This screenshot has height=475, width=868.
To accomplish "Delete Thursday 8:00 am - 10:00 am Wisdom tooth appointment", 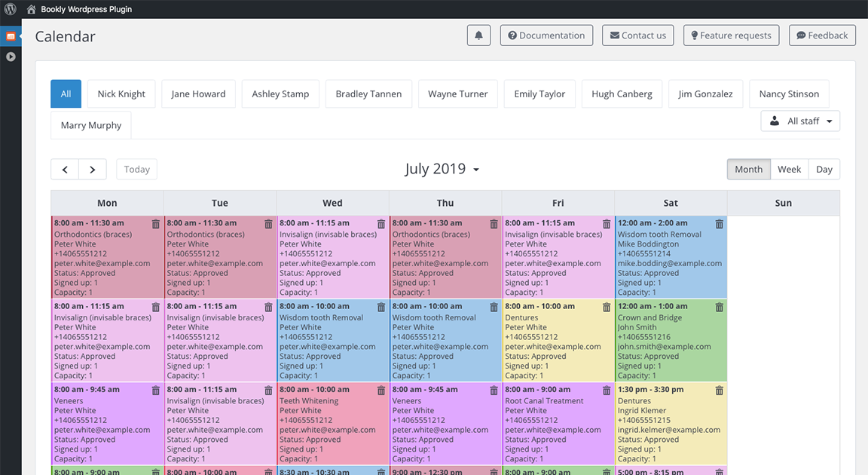I will coord(494,307).
